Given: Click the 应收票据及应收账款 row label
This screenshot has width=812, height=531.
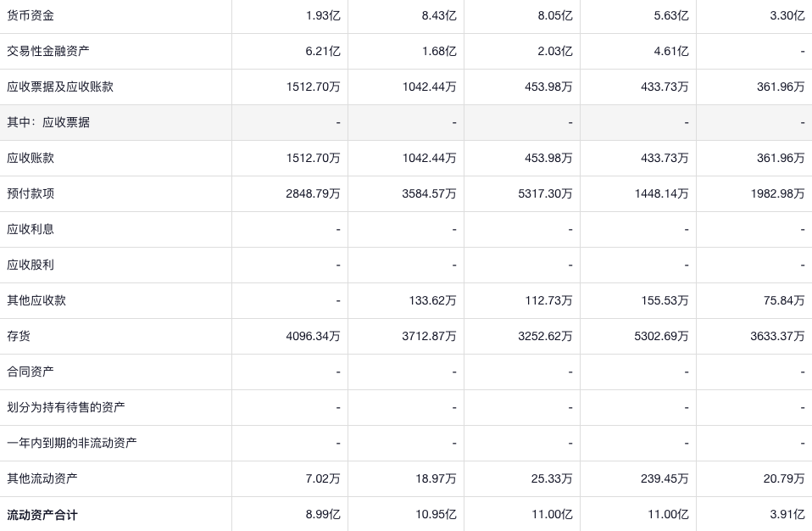Looking at the screenshot, I should (x=60, y=87).
